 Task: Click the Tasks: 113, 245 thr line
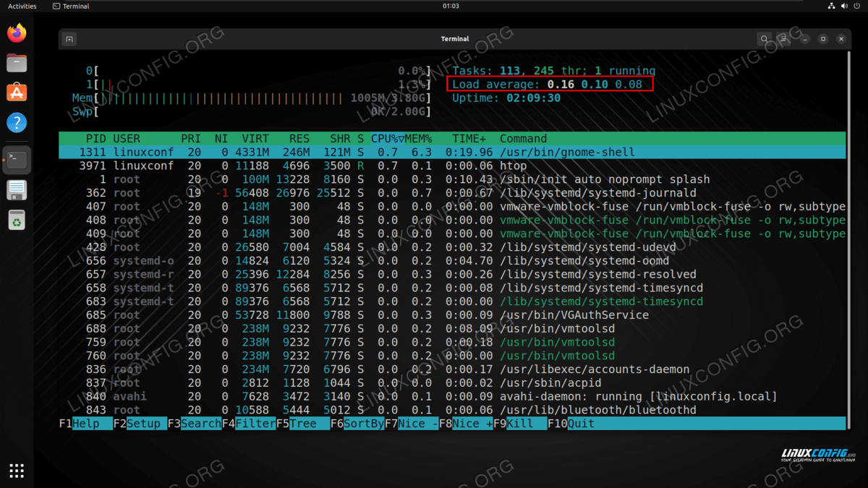[x=554, y=71]
